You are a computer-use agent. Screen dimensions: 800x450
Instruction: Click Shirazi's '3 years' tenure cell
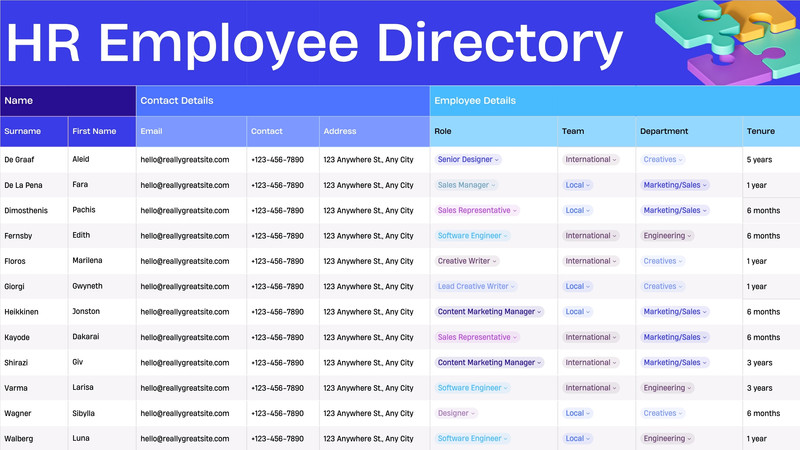771,363
